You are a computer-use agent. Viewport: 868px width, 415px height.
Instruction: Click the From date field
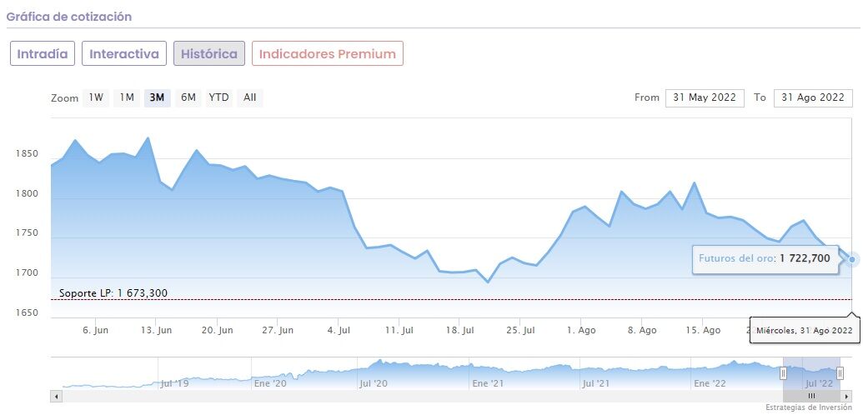click(705, 97)
